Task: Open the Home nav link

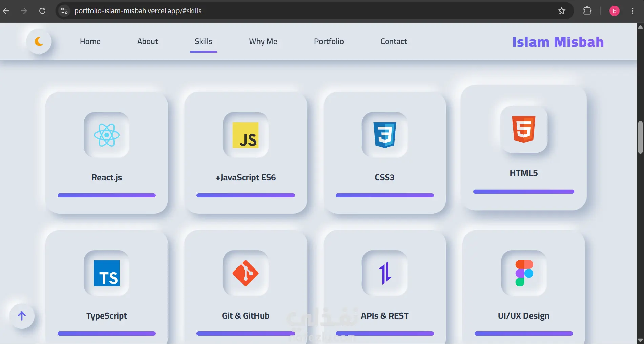Action: point(90,41)
